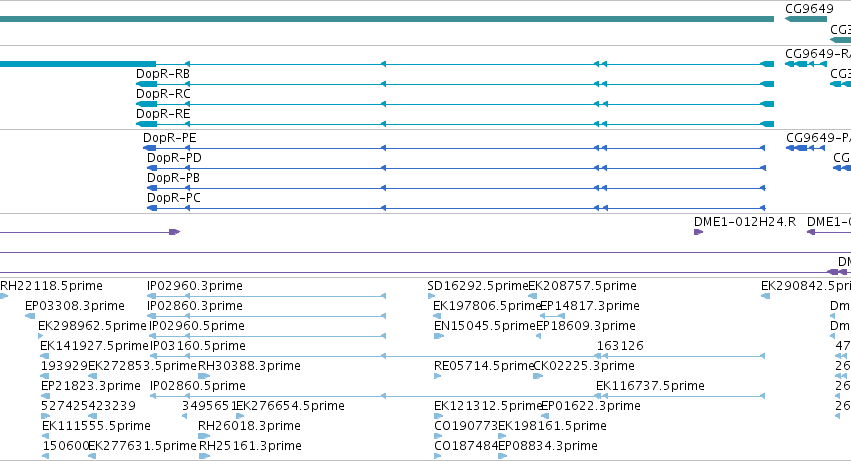
Task: Select the DopR-PB protein label
Action: click(x=174, y=178)
